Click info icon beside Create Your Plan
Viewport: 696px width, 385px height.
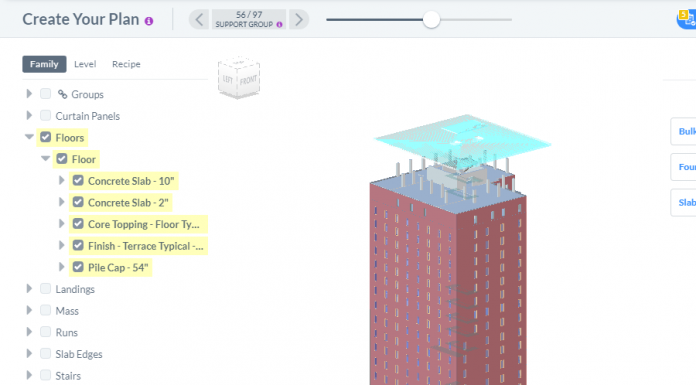pyautogui.click(x=149, y=21)
